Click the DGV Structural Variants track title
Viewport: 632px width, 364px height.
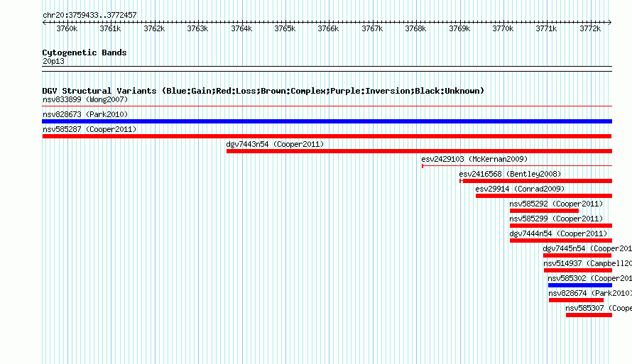(263, 91)
